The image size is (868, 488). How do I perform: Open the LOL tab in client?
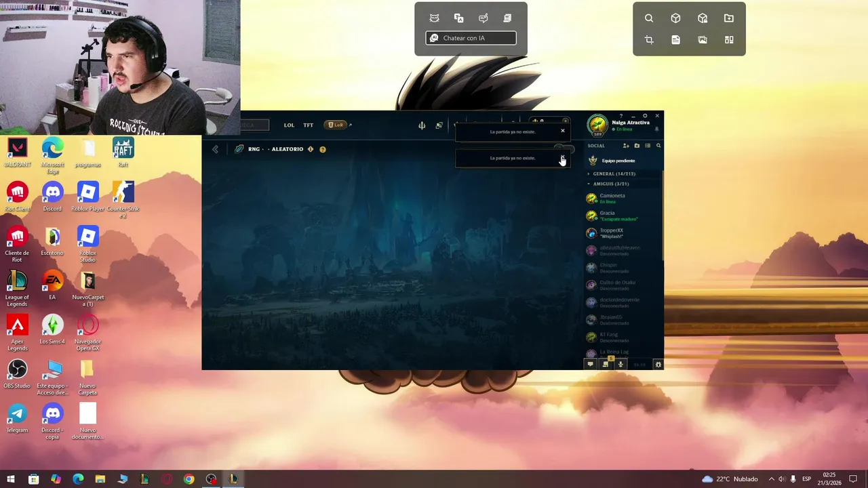(289, 125)
